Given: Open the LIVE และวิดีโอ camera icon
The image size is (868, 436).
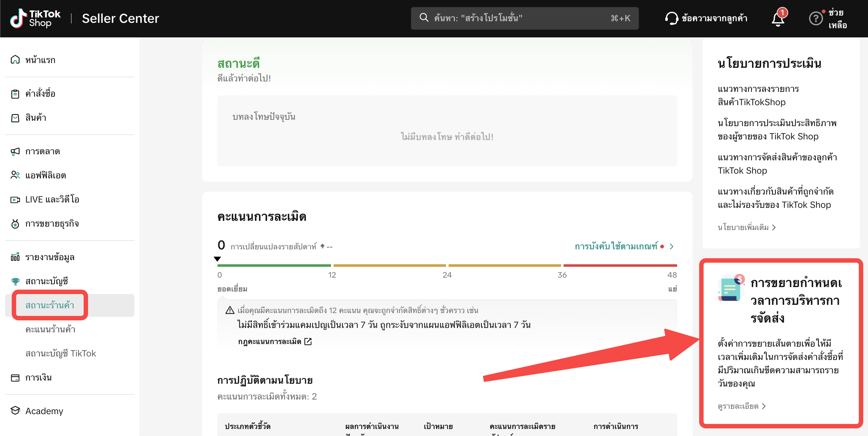Looking at the screenshot, I should click(15, 200).
